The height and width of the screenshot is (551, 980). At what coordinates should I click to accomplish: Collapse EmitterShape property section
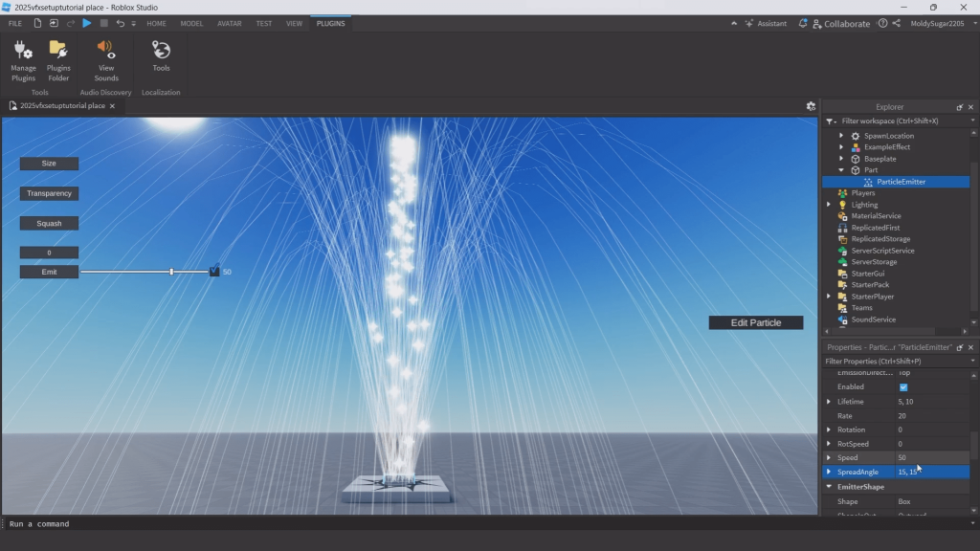(x=829, y=487)
